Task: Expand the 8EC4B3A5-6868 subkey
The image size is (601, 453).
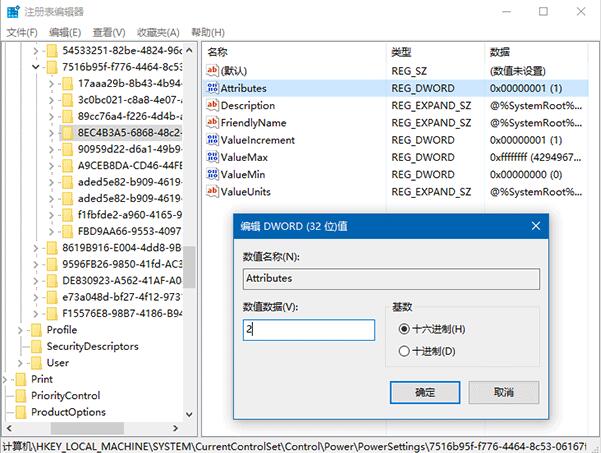Action: click(x=51, y=133)
